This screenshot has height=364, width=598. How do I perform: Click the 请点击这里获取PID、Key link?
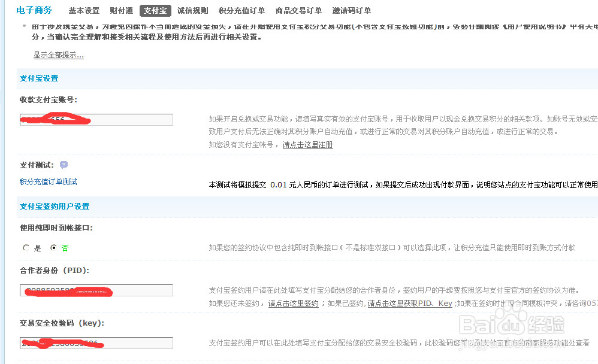tap(410, 304)
